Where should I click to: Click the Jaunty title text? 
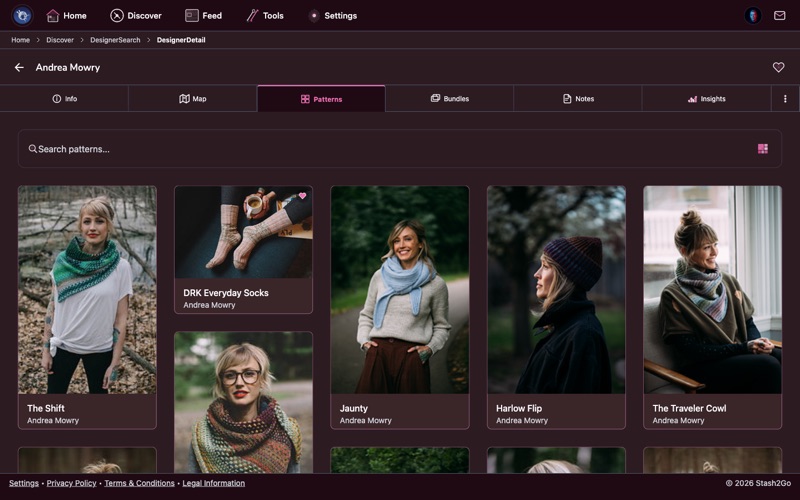[354, 408]
